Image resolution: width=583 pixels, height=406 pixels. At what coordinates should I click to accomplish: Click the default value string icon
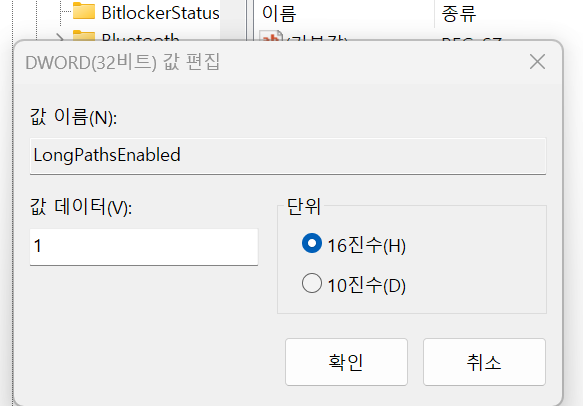271,36
